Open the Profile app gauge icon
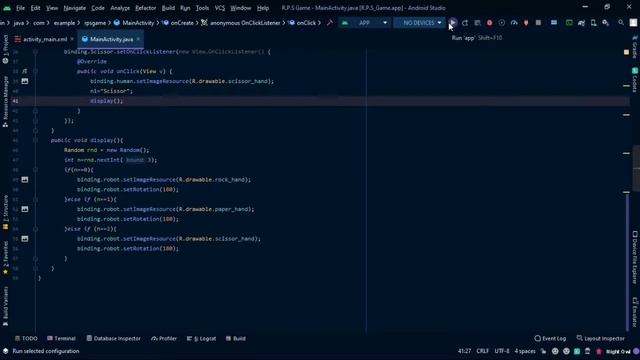This screenshot has height=360, width=640. click(514, 23)
